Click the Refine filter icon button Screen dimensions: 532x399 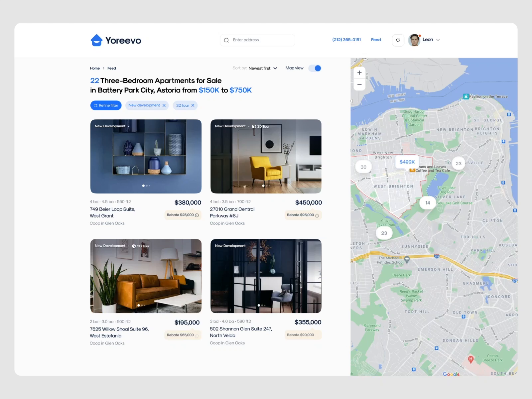pyautogui.click(x=95, y=105)
